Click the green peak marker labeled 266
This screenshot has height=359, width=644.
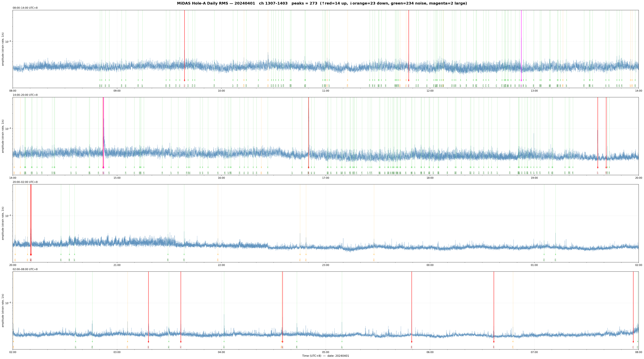click(x=297, y=341)
